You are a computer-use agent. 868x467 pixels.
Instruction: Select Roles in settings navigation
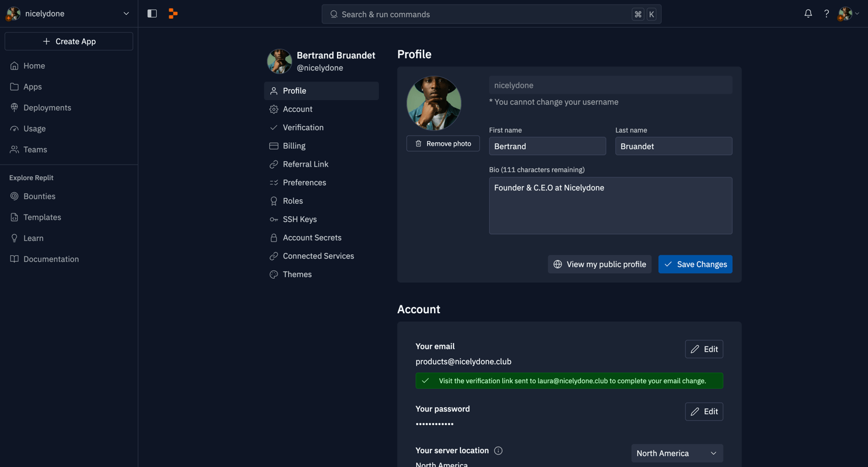[x=321, y=201]
